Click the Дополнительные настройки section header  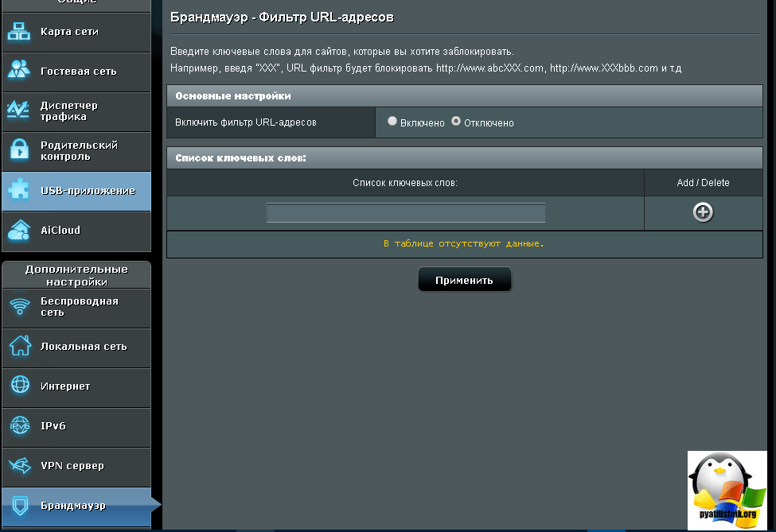(x=76, y=275)
